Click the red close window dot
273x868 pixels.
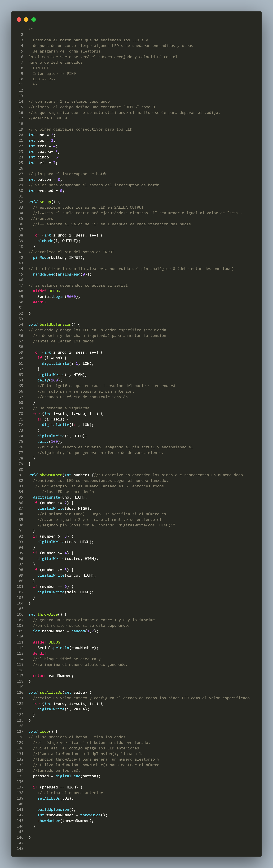pyautogui.click(x=19, y=20)
